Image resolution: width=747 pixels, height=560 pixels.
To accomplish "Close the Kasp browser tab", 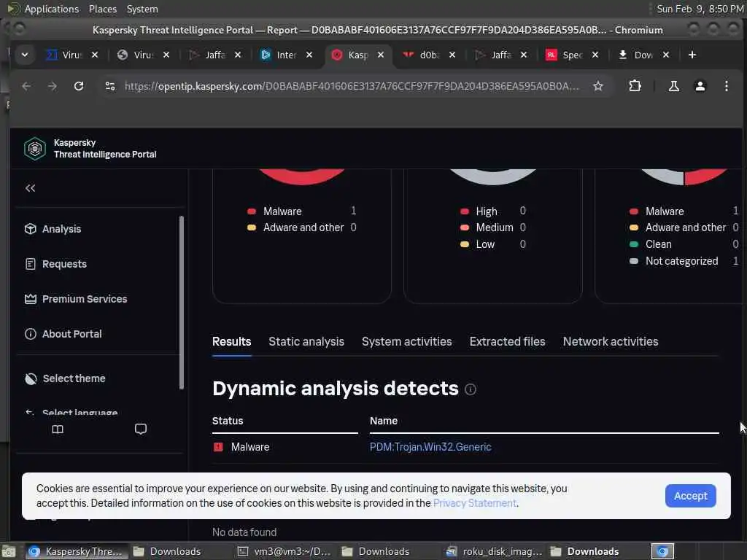I will [381, 55].
